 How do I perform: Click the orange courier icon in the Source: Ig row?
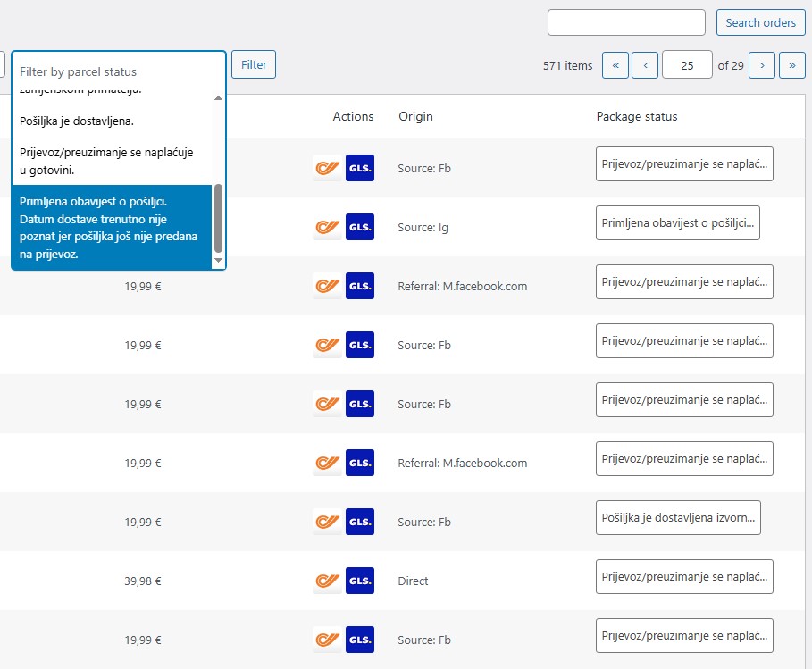(x=328, y=227)
